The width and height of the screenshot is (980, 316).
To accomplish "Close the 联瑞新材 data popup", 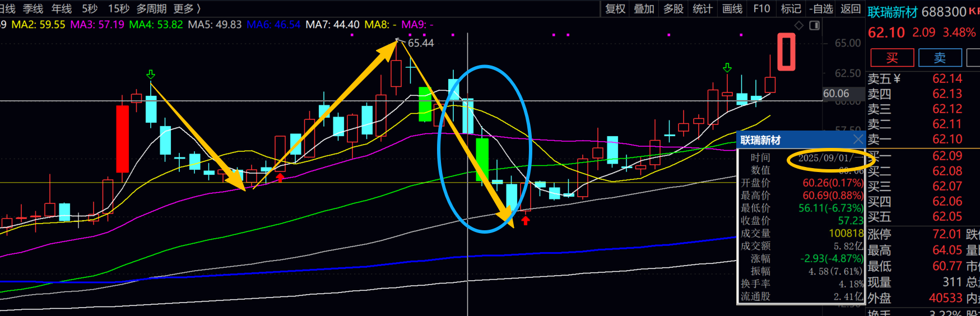I will point(858,140).
